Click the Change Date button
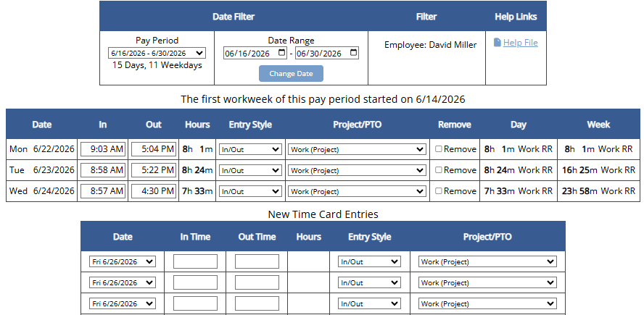The height and width of the screenshot is (315, 644). (291, 73)
